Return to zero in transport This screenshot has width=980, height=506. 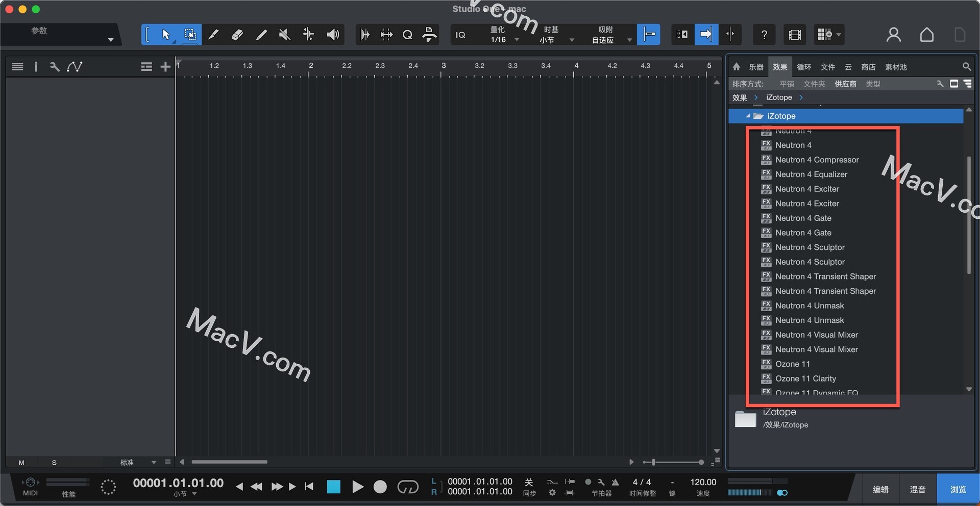pyautogui.click(x=309, y=487)
